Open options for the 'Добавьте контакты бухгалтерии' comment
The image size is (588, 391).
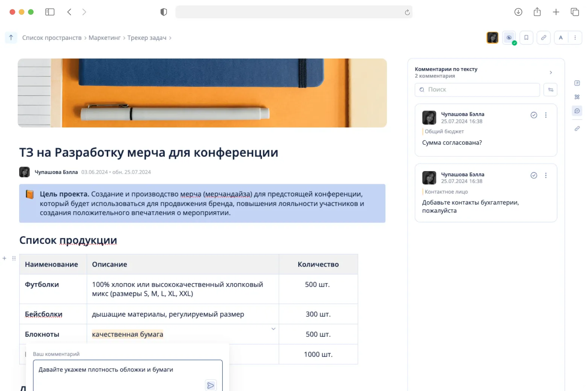546,175
